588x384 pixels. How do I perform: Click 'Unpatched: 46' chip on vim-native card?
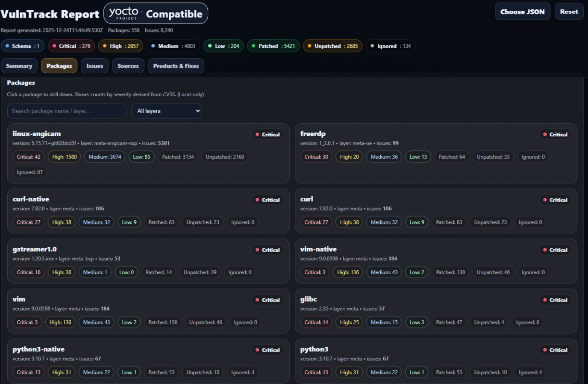coord(493,272)
